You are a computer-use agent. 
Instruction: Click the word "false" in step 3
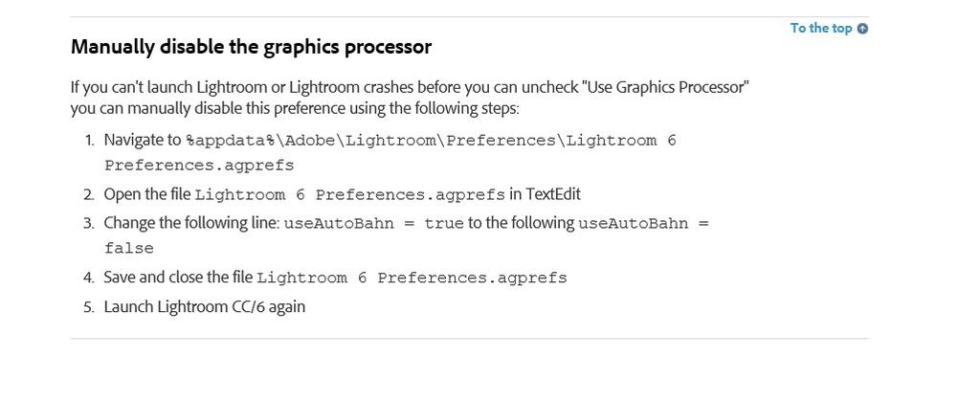pos(129,249)
